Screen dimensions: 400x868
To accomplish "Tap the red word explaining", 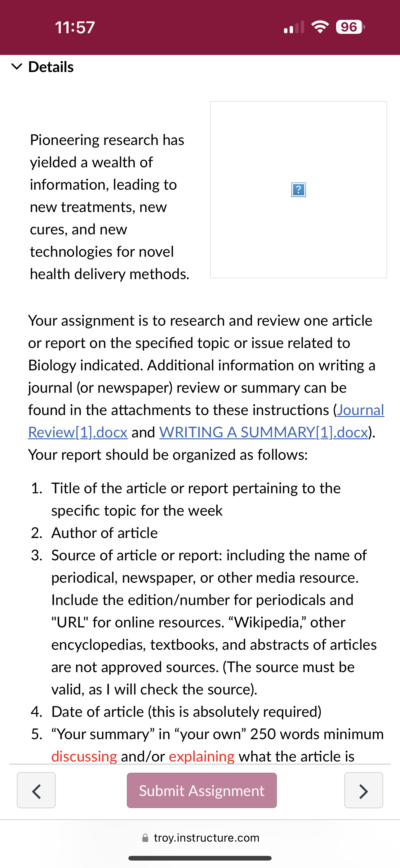I will (x=202, y=757).
